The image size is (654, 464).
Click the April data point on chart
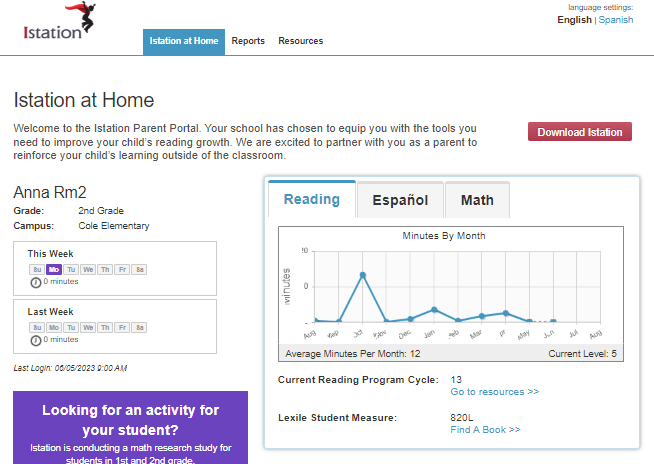pos(506,313)
